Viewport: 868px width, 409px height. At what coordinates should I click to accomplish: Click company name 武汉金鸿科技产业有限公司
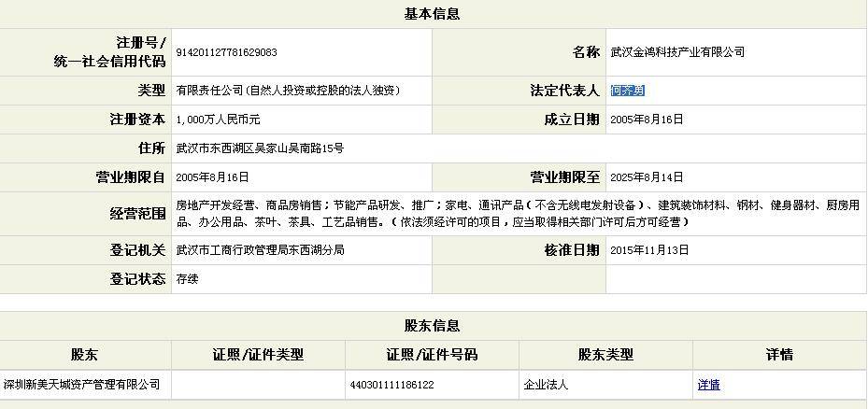click(677, 52)
